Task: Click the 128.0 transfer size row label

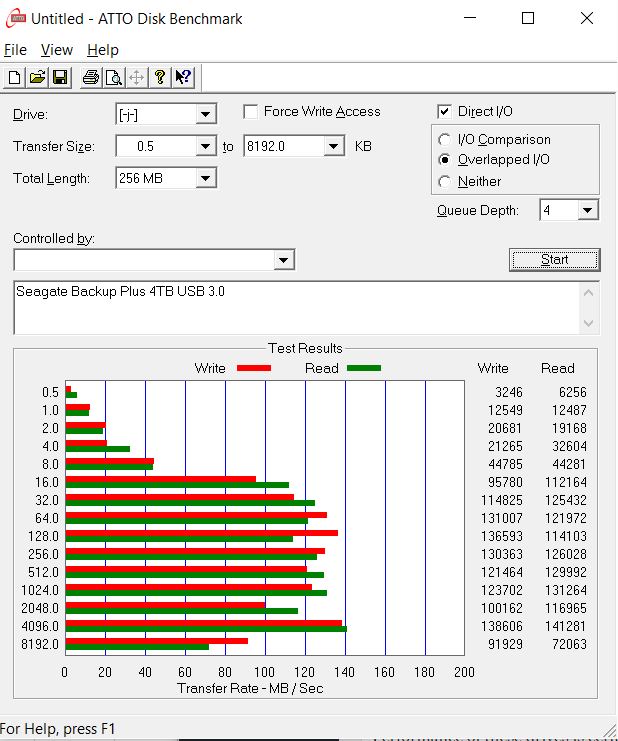Action: pyautogui.click(x=43, y=536)
